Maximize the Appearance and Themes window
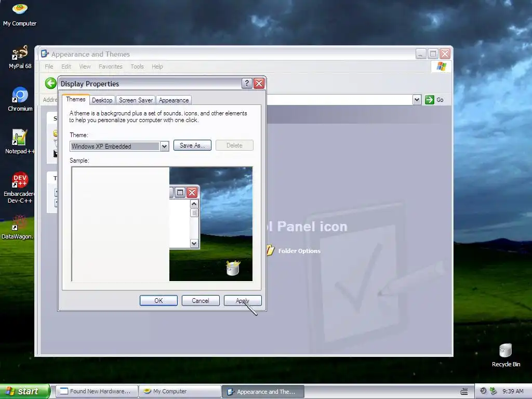Viewport: 532px width, 399px height. click(433, 54)
